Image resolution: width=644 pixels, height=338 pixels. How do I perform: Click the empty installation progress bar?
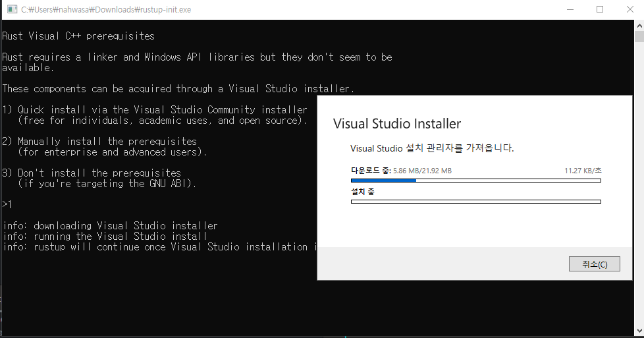click(476, 202)
